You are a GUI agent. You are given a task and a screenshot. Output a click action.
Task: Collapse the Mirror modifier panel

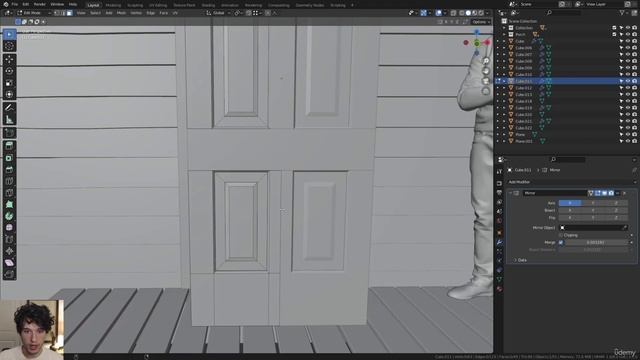[510, 193]
